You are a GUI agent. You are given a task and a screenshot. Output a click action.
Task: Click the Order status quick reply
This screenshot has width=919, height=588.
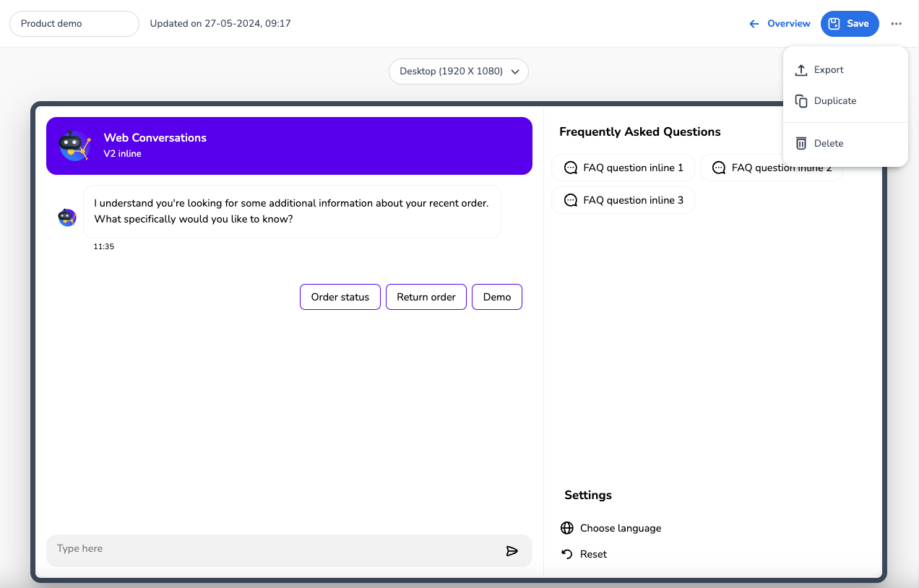point(340,297)
